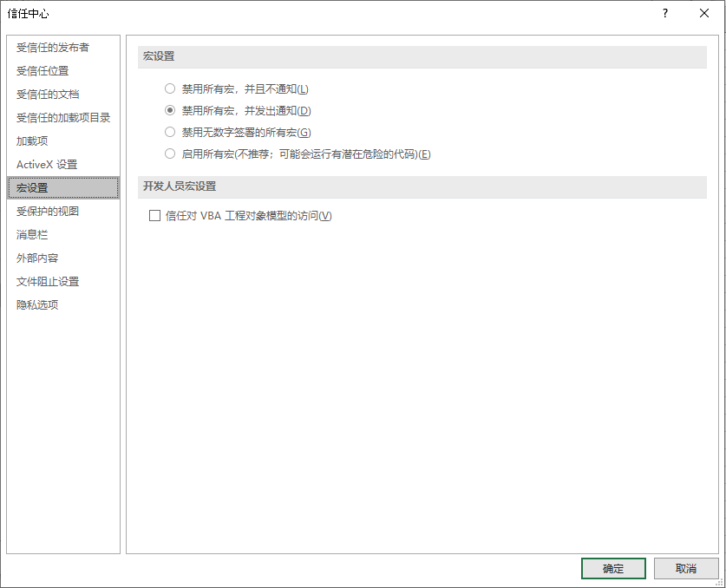726x588 pixels.
Task: Check 信任对 VBA 工程对象模型的访问 box
Action: 154,216
